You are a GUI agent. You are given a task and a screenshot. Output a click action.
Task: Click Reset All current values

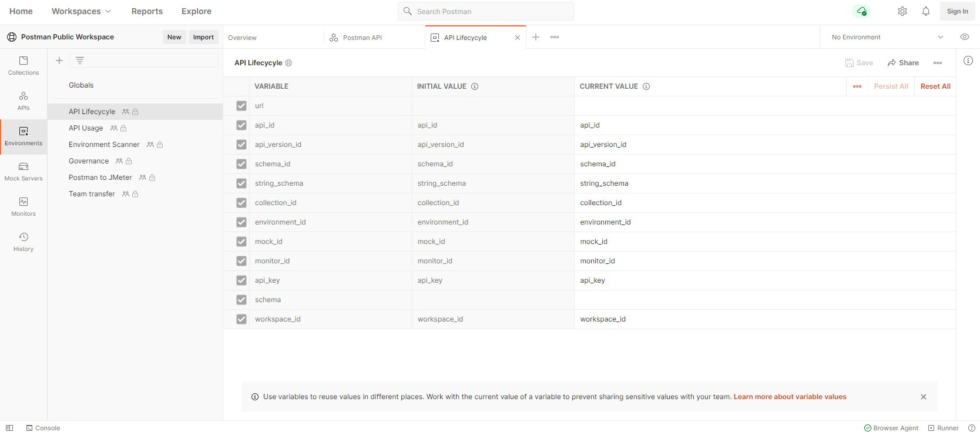click(935, 86)
